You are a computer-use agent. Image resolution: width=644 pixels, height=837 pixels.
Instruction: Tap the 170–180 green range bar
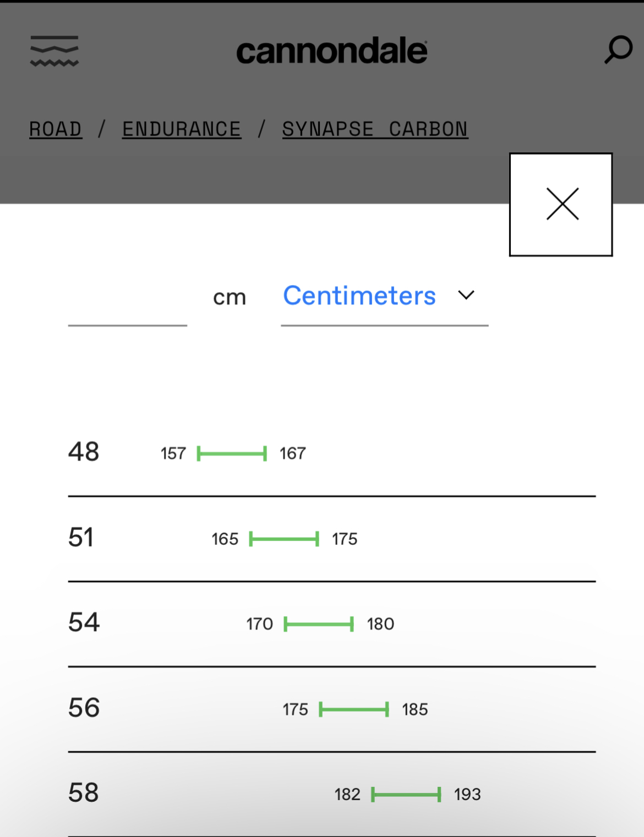click(319, 624)
